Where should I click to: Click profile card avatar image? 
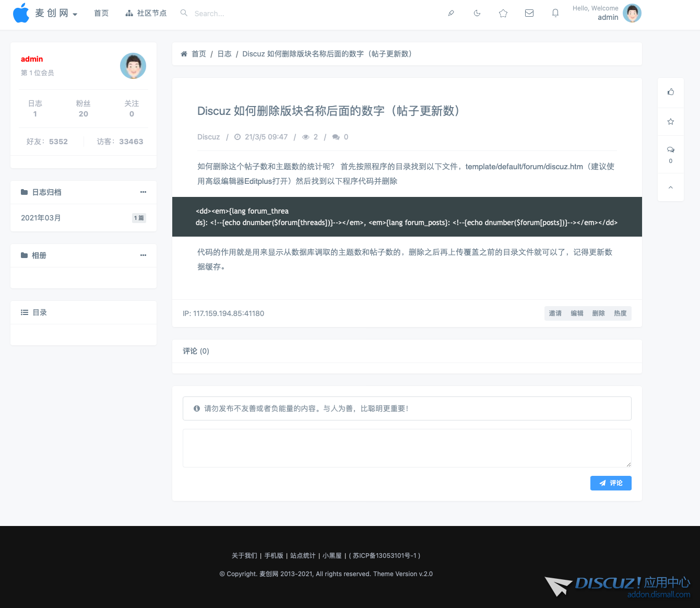click(x=133, y=66)
